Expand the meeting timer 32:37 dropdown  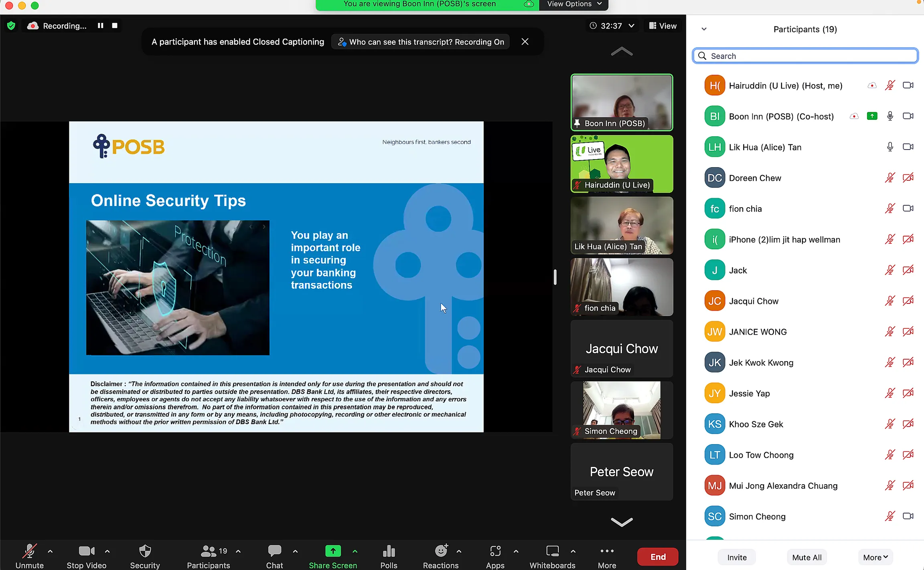click(632, 26)
